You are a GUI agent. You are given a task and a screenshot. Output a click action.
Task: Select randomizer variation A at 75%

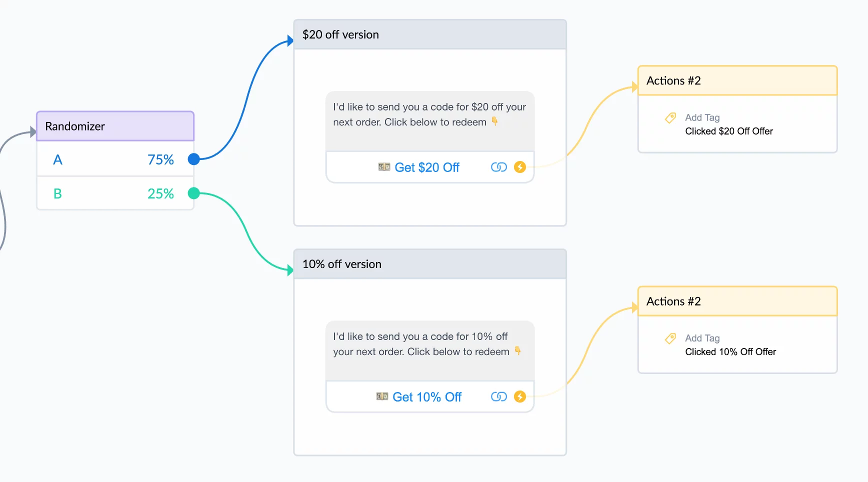click(115, 159)
